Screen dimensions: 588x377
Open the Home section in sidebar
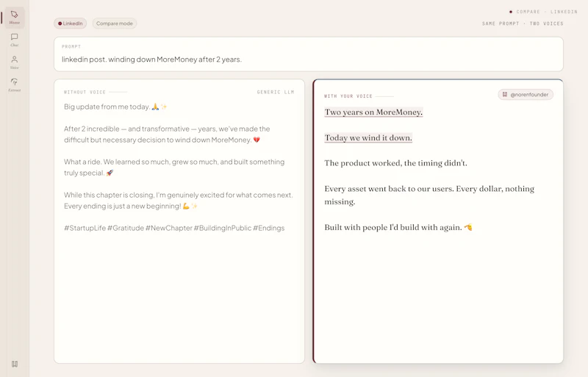click(x=14, y=18)
